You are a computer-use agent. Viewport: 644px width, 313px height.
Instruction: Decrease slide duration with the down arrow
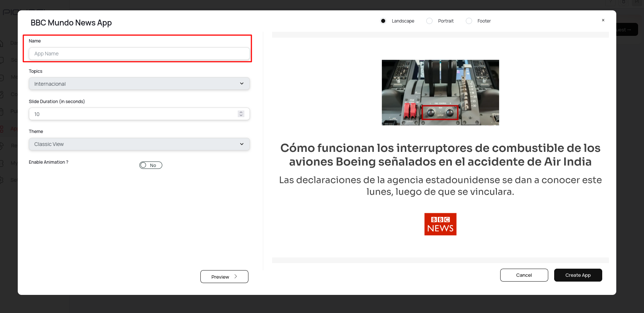[241, 116]
